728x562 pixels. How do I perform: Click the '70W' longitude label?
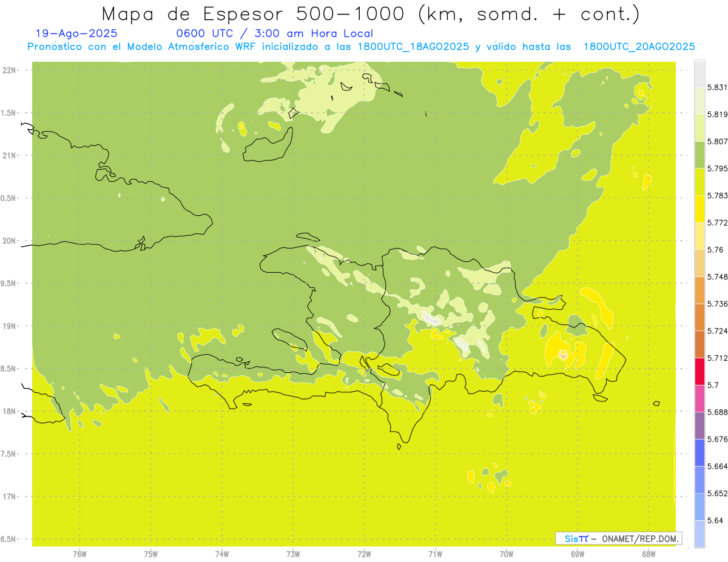[x=507, y=554]
